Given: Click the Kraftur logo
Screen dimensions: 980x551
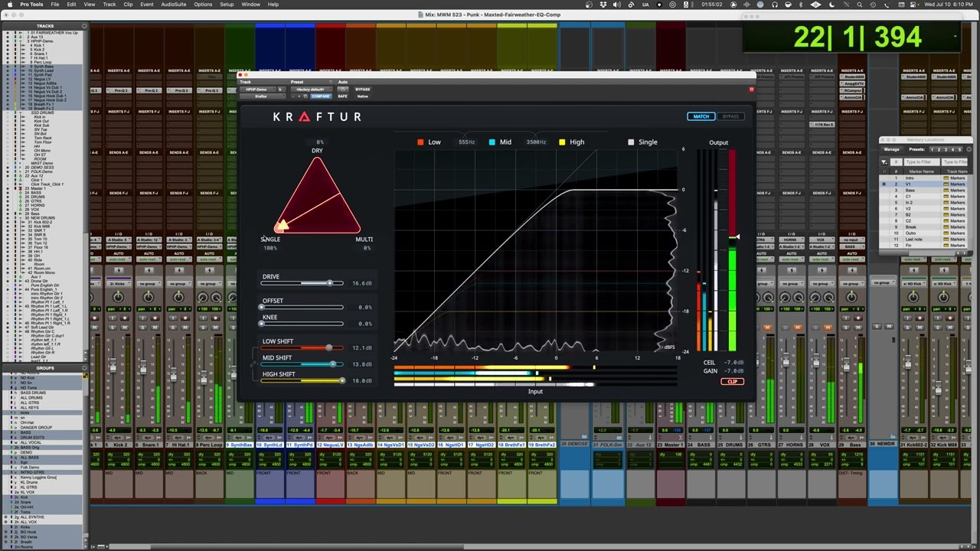Looking at the screenshot, I should [x=317, y=117].
